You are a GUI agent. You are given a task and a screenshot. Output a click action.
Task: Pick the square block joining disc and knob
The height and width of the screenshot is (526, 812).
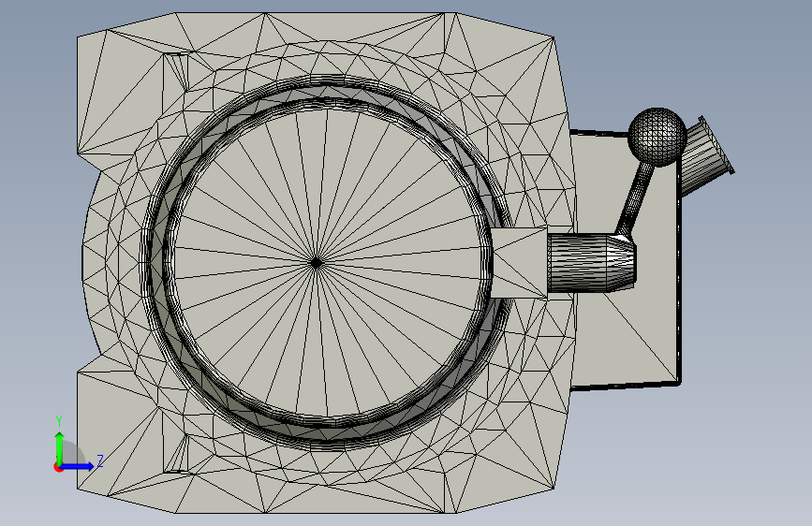coord(519,262)
